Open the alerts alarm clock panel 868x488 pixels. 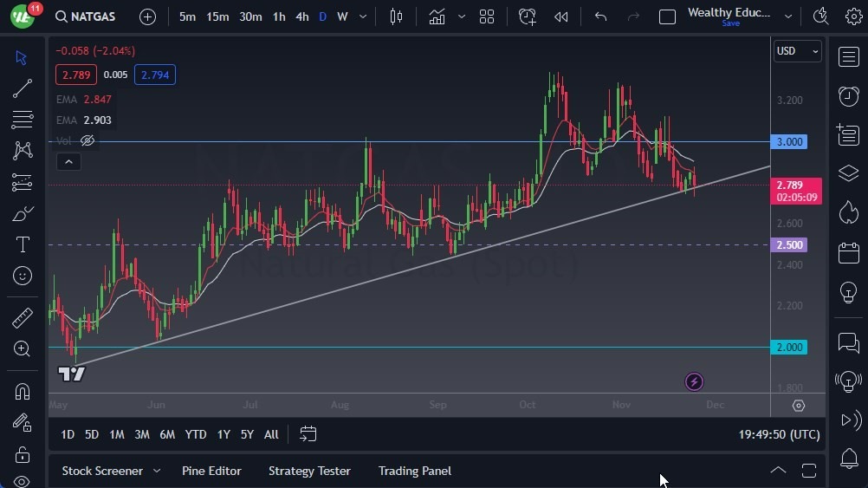(849, 96)
